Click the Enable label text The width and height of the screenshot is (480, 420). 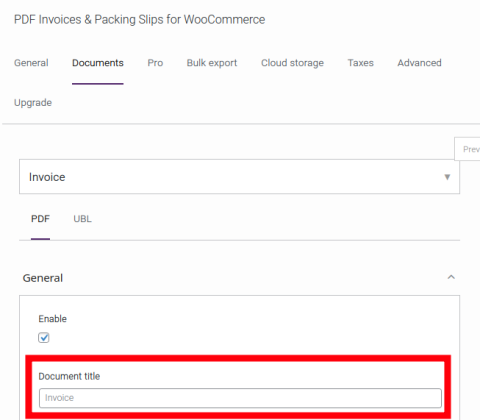(x=52, y=319)
